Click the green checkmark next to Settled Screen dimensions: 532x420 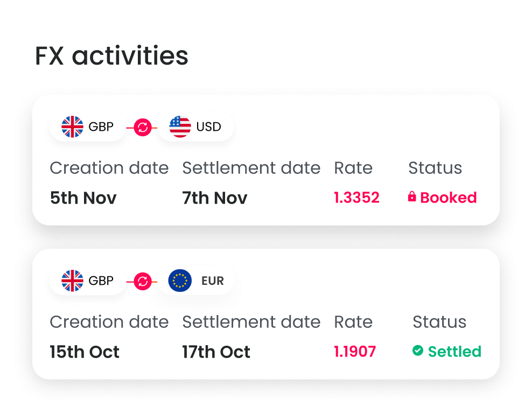pyautogui.click(x=417, y=351)
